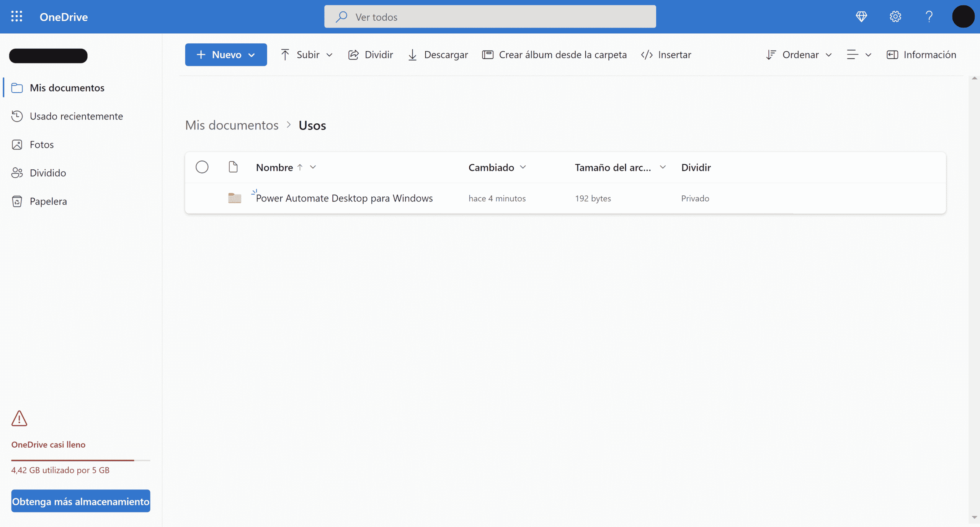Click 4,42 GB utilizado por 5 GB
The height and width of the screenshot is (527, 980).
60,470
